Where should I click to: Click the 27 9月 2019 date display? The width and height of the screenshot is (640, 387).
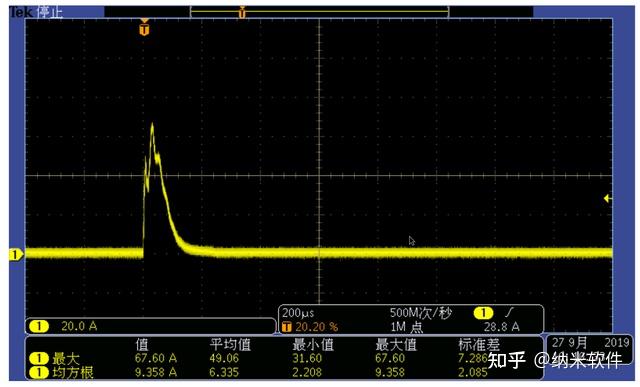[x=591, y=342]
